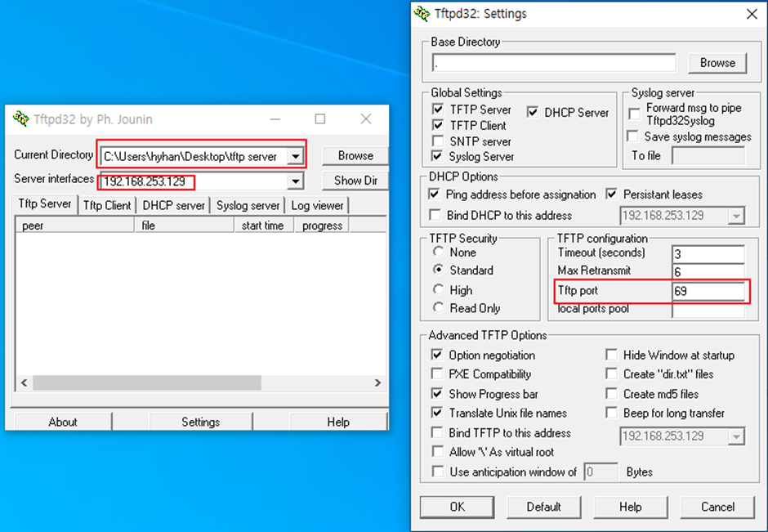Enable Hide Window at startup
Image resolution: width=768 pixels, height=532 pixels.
coord(611,355)
